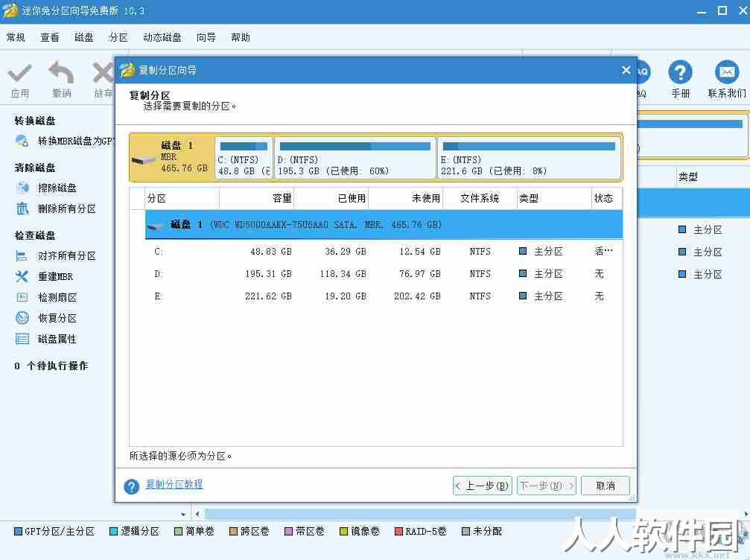Click the 上一步(B) Back button

(482, 486)
